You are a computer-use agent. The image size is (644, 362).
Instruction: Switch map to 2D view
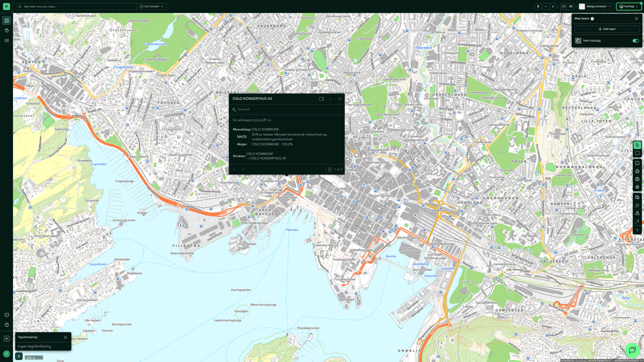564,7
